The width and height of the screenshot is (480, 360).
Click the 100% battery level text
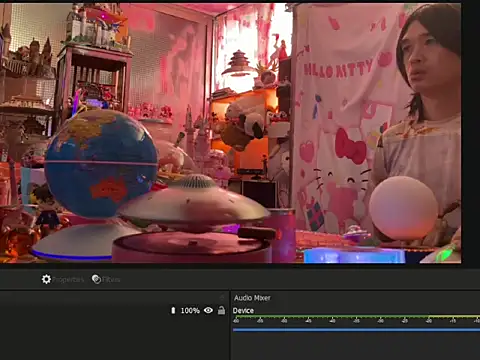click(x=190, y=311)
